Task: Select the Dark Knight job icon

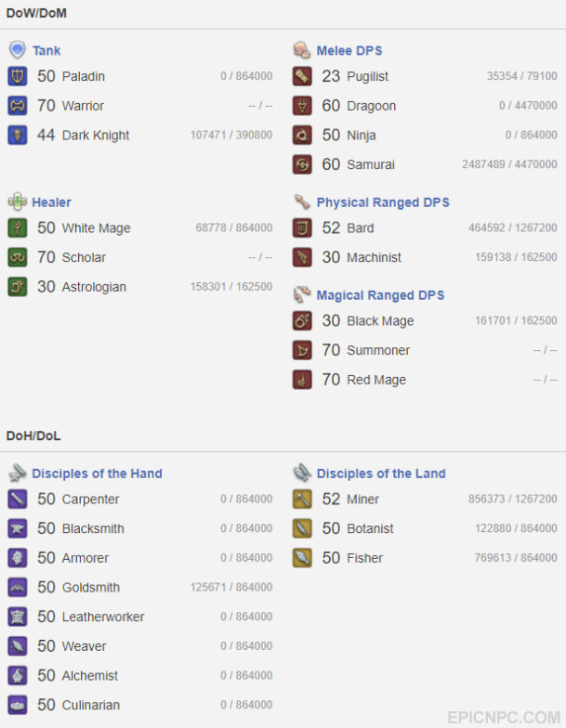Action: (17, 136)
